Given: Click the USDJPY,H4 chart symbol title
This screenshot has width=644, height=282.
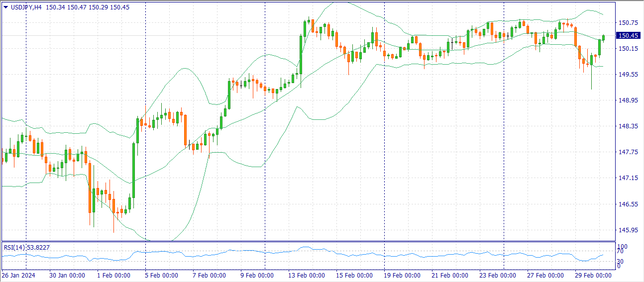Looking at the screenshot, I should 27,7.
